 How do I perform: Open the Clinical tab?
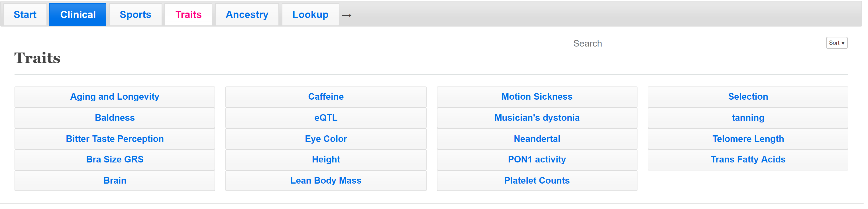pyautogui.click(x=78, y=15)
